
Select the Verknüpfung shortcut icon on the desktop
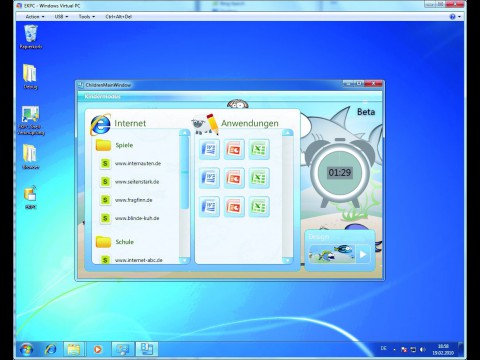[31, 120]
